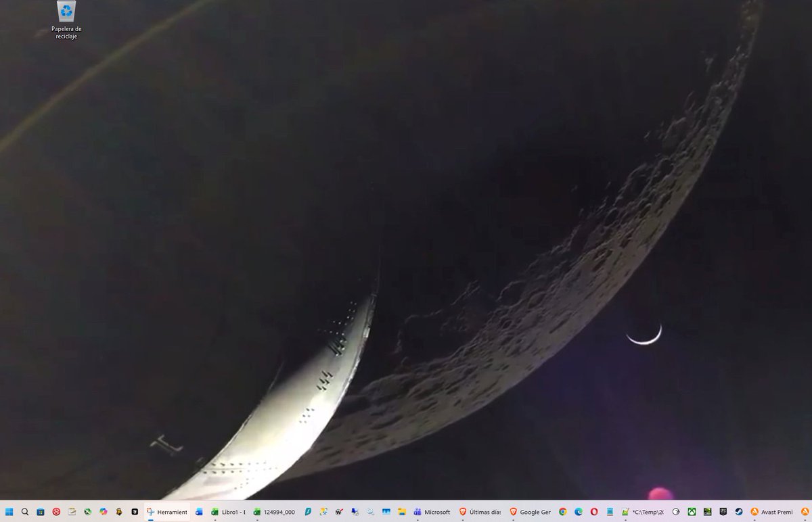This screenshot has height=522, width=812.
Task: Switch to the C:\Temp Notepad++ window
Action: (x=644, y=512)
